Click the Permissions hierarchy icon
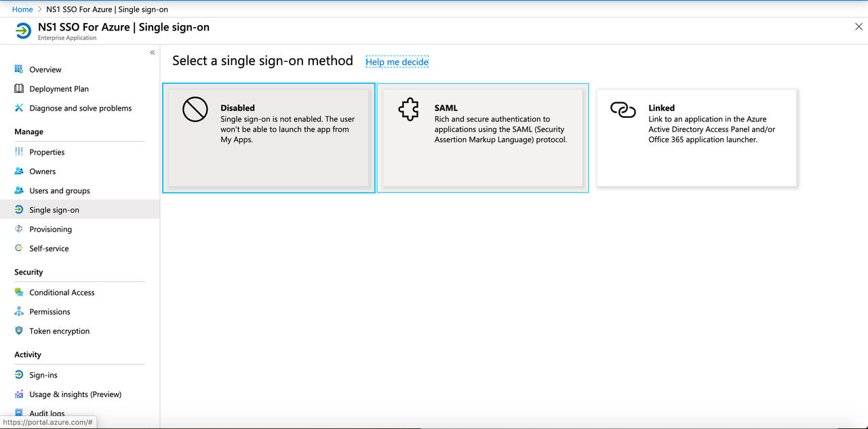The width and height of the screenshot is (868, 429). pos(19,312)
